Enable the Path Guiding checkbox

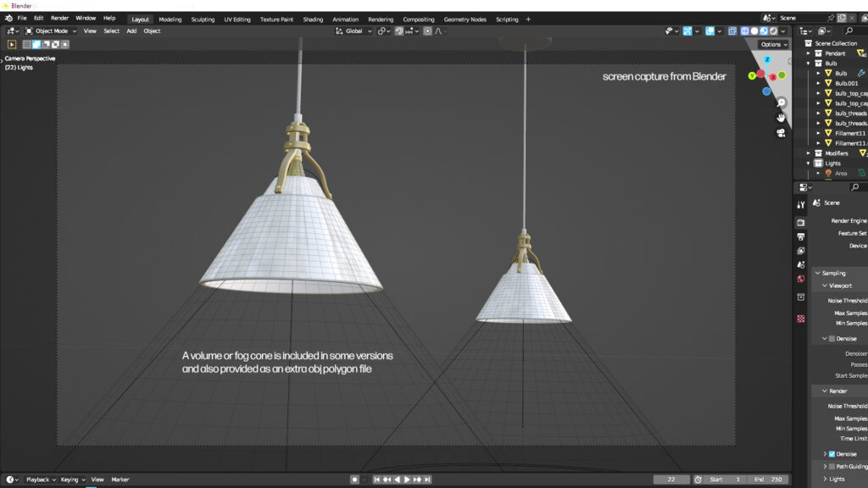click(832, 466)
